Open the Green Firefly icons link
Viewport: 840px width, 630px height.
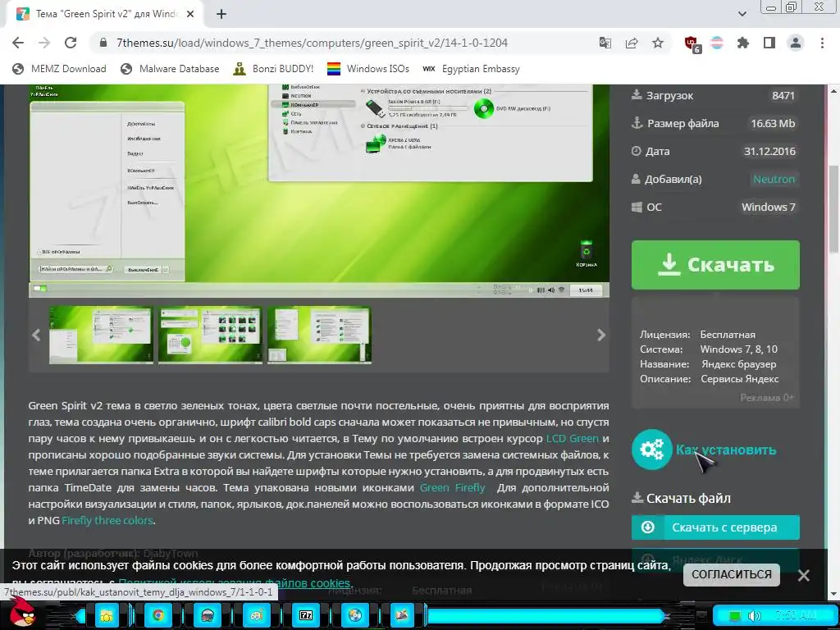click(x=452, y=487)
